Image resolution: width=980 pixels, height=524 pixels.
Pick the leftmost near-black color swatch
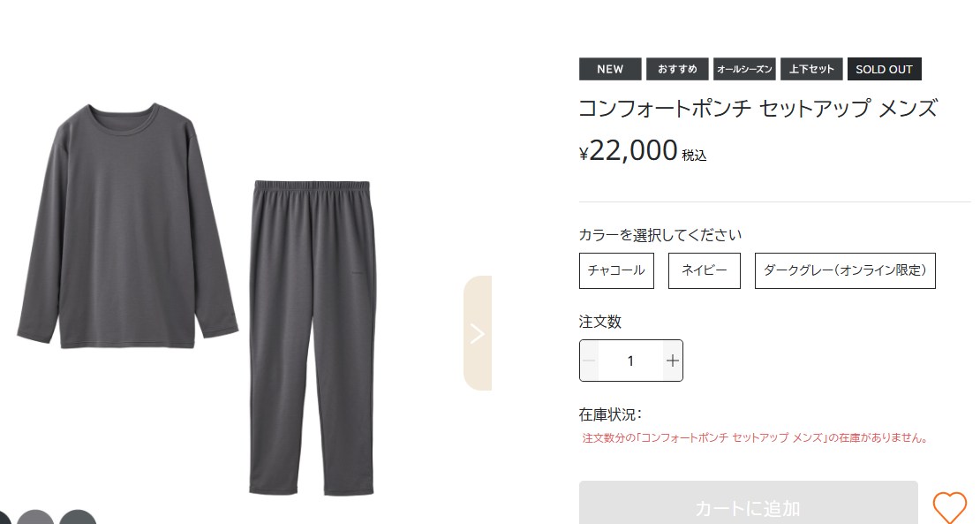tap(5, 518)
